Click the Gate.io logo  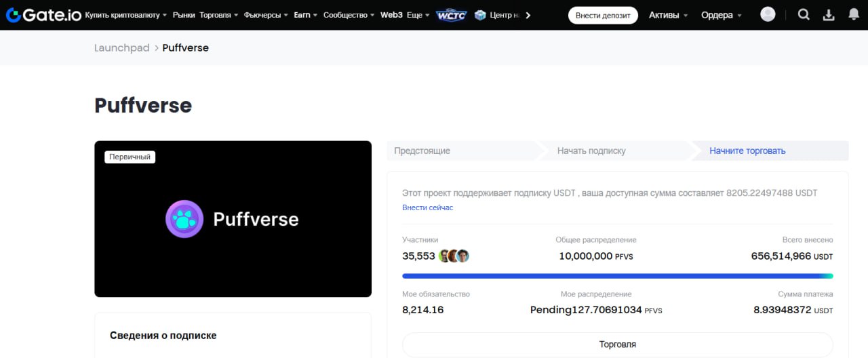click(43, 14)
